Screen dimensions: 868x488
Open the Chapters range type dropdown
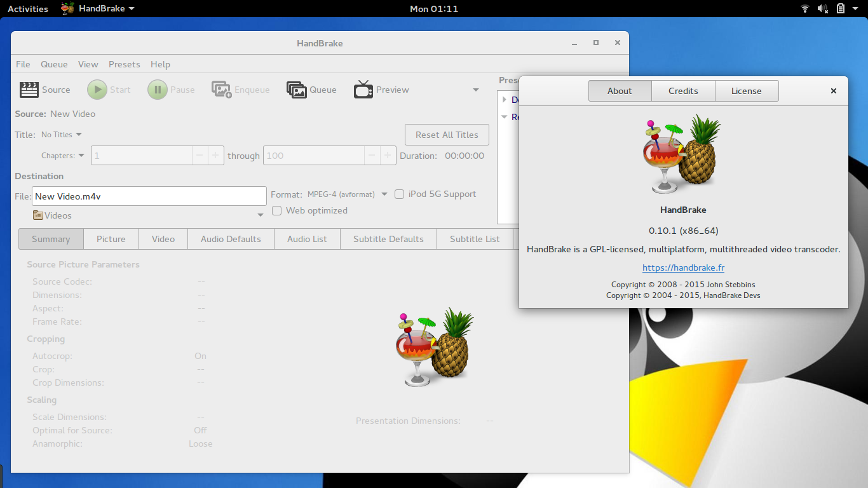pos(63,156)
